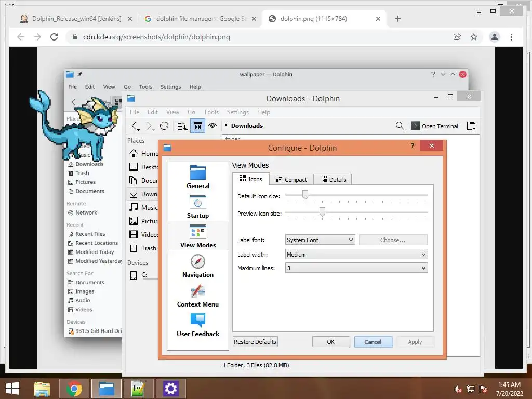Bookmark this page with star icon

point(474,37)
